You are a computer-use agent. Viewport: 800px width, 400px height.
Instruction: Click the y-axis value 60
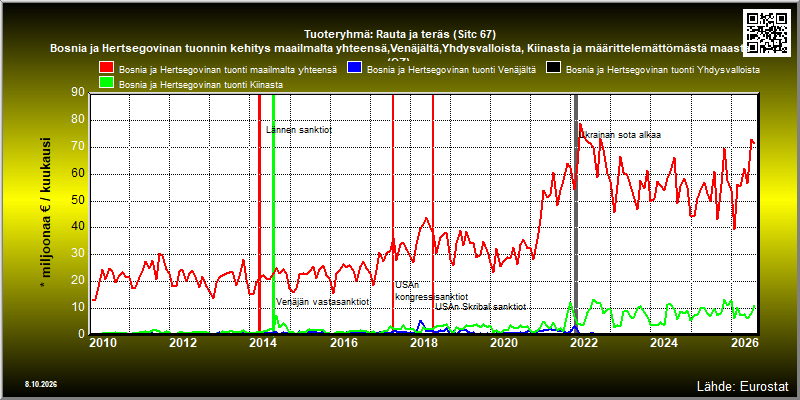click(x=78, y=173)
